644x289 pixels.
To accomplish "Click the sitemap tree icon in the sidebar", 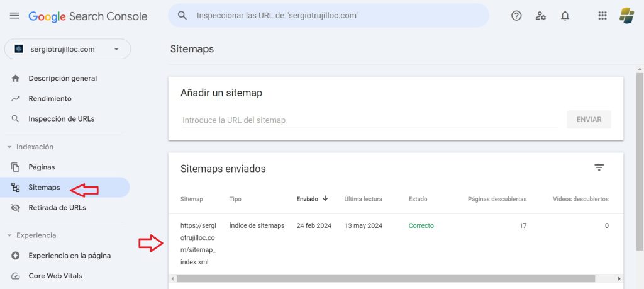I will click(16, 188).
